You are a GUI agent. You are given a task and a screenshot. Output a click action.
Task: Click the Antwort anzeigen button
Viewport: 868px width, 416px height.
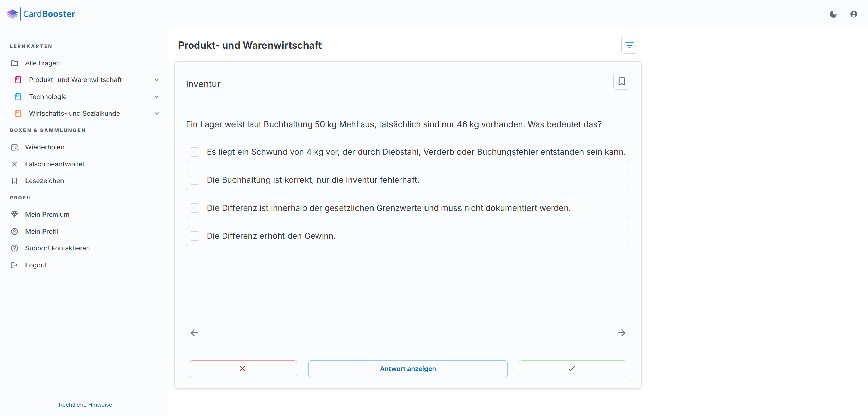407,368
